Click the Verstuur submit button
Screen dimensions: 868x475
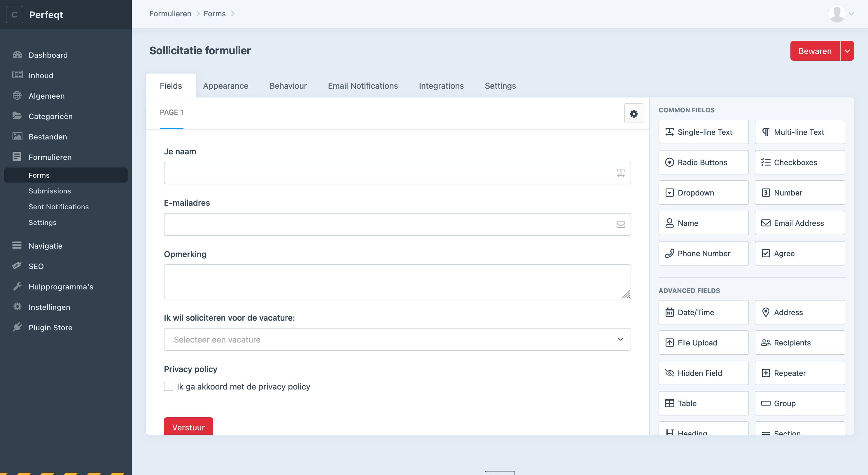[x=188, y=427]
